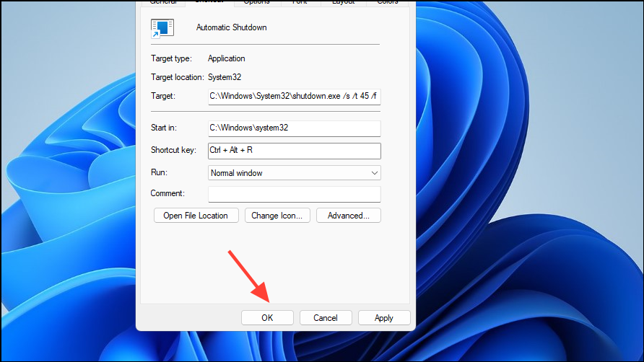Open Advanced shortcut properties

[348, 216]
